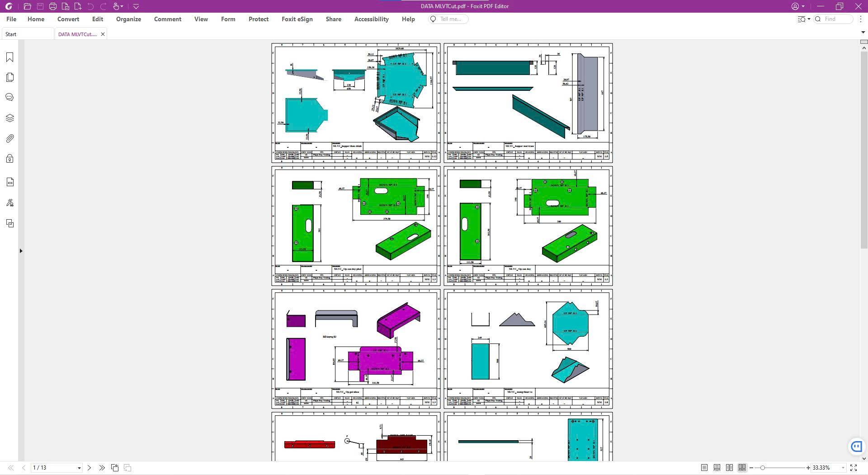Click the previous view icon in status bar

[x=115, y=468]
